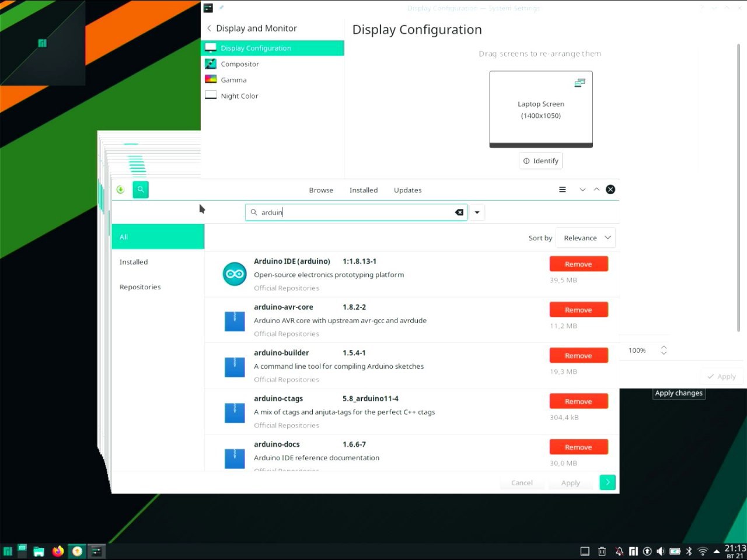Remove the arduino-avr-core package
The image size is (747, 560).
[578, 310]
